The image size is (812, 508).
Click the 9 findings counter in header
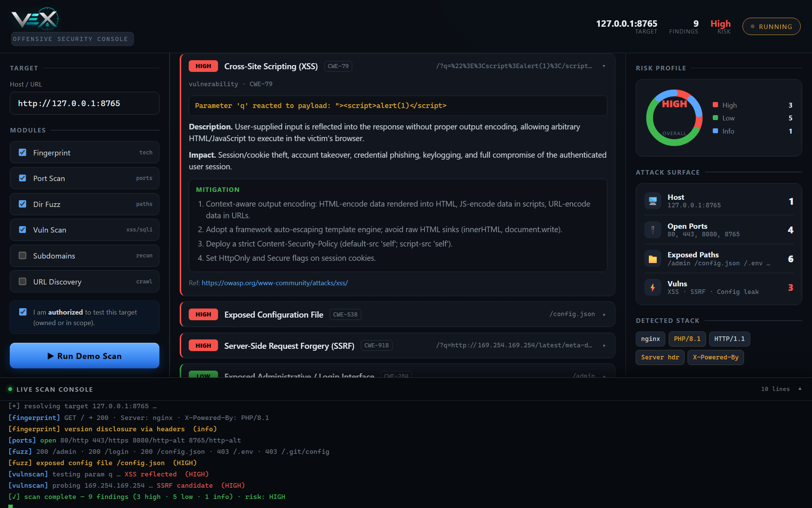click(684, 26)
